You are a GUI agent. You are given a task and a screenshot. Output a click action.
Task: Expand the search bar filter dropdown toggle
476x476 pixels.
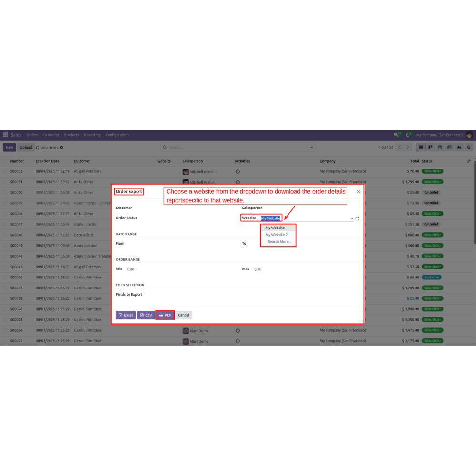311,147
